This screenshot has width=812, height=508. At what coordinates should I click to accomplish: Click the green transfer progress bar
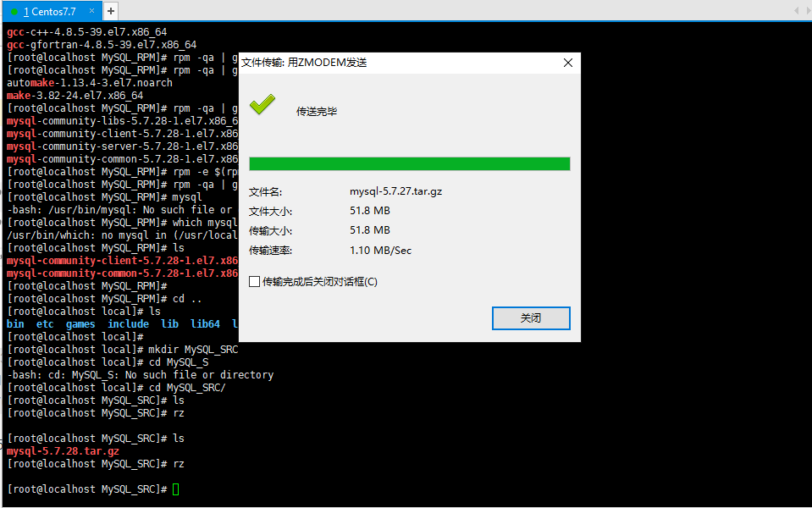[x=409, y=163]
